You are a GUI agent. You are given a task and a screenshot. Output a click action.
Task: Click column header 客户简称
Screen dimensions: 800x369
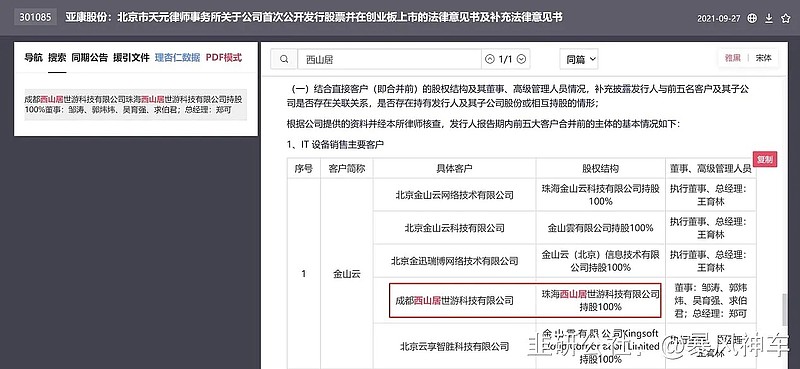(347, 168)
